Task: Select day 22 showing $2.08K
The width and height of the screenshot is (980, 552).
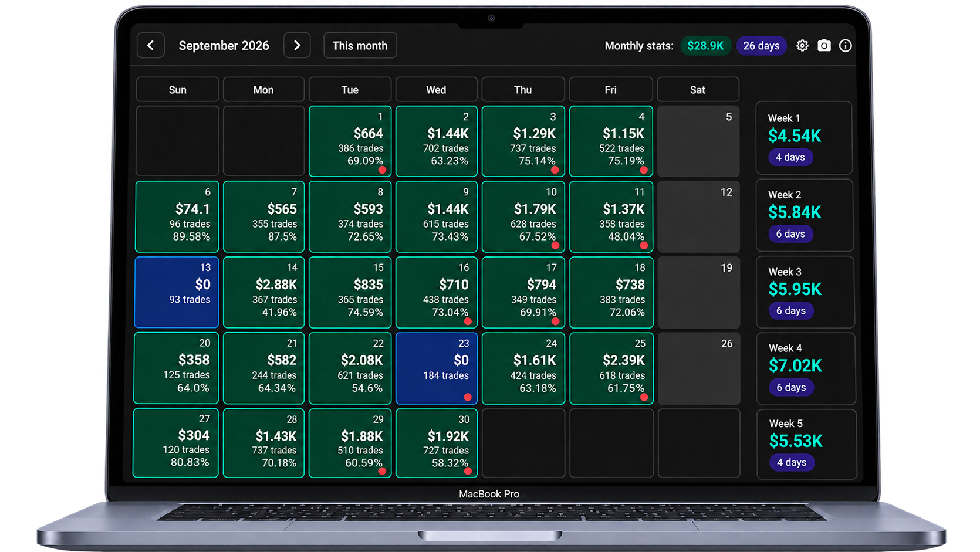Action: 350,368
